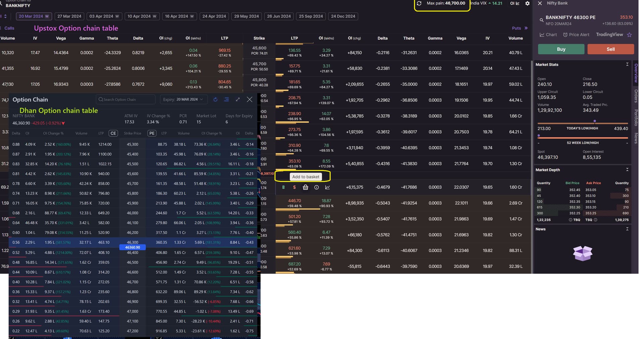
Task: Open the Dhan Expiry 20 MAR 2024 dropdown
Action: tap(183, 100)
